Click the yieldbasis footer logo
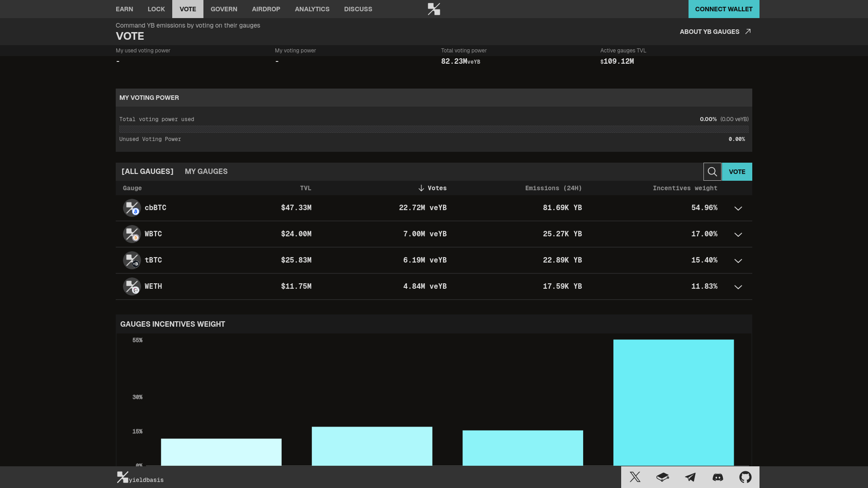Screen dimensions: 868x488 [x=140, y=478]
